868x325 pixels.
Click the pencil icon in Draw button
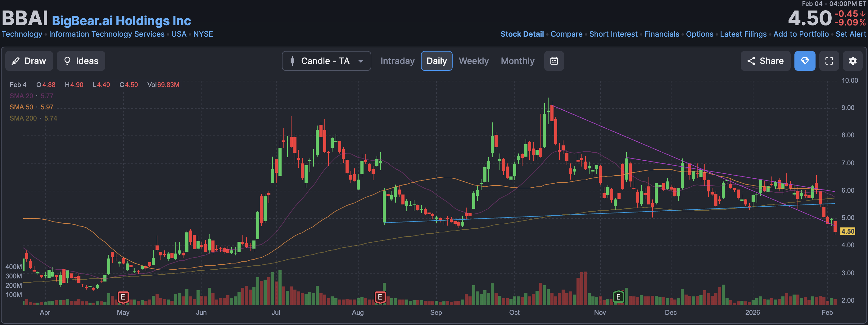pos(16,61)
